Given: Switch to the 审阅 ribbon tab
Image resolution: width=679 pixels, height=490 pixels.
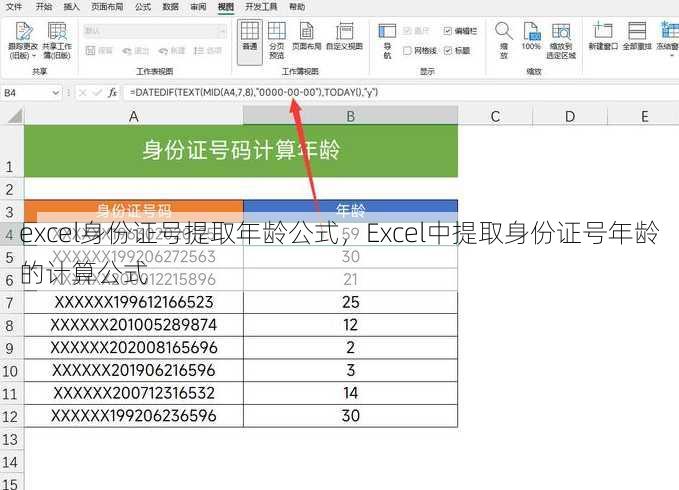Looking at the screenshot, I should [198, 6].
